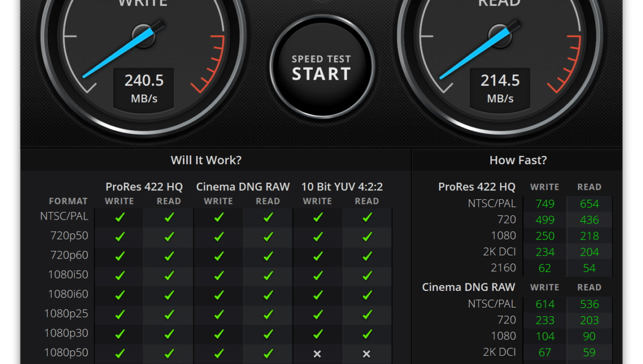Click Cinema DNG 720 read value 203
This screenshot has width=643, height=364.
coord(589,320)
